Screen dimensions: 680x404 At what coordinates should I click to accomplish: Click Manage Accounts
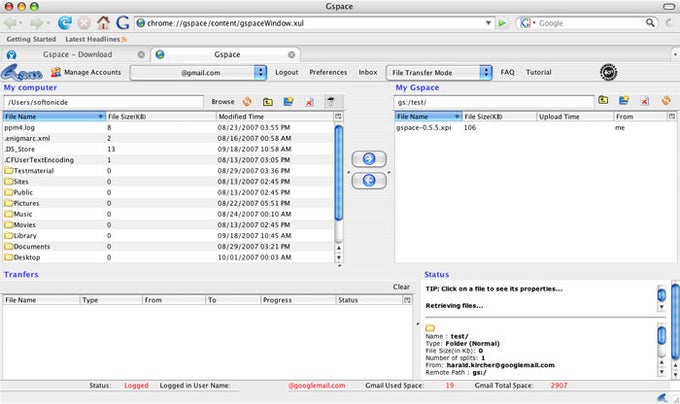click(92, 72)
